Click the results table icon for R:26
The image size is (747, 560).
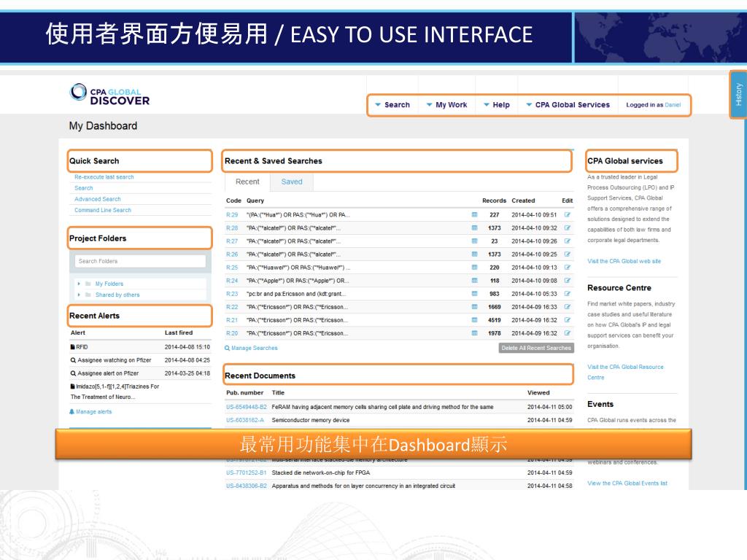[x=474, y=254]
